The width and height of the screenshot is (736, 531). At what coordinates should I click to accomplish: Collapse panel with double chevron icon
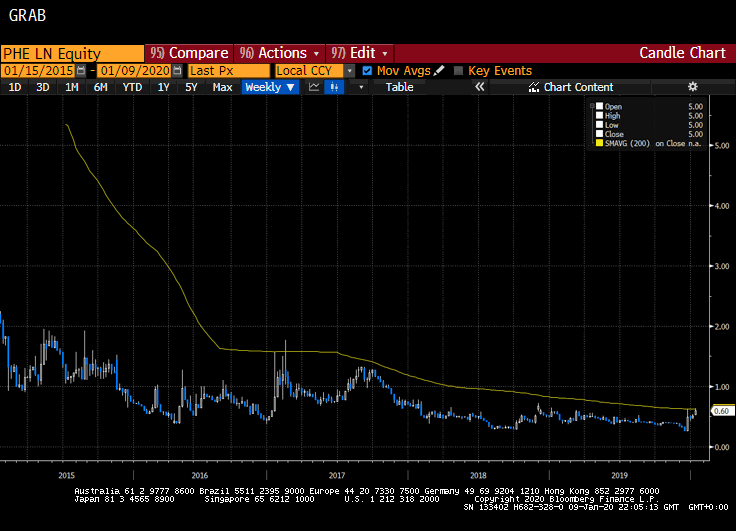(x=479, y=87)
